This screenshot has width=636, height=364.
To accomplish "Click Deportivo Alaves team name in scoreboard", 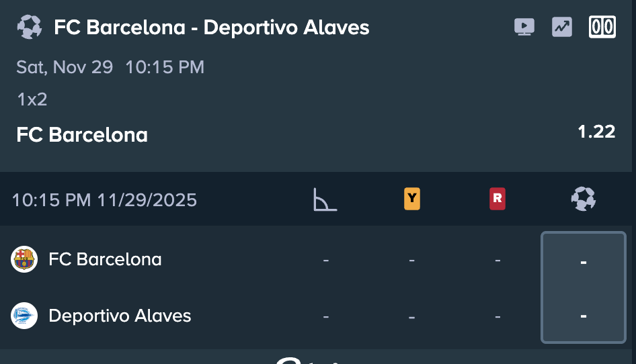I will (120, 316).
